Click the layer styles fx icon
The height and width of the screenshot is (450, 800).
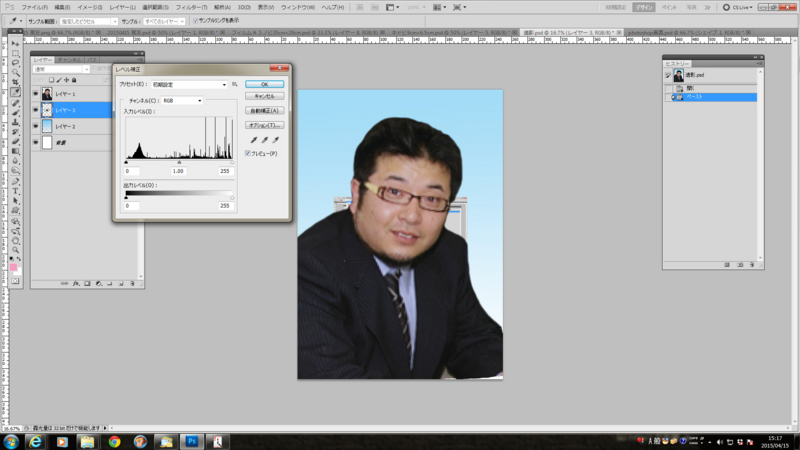coord(76,283)
